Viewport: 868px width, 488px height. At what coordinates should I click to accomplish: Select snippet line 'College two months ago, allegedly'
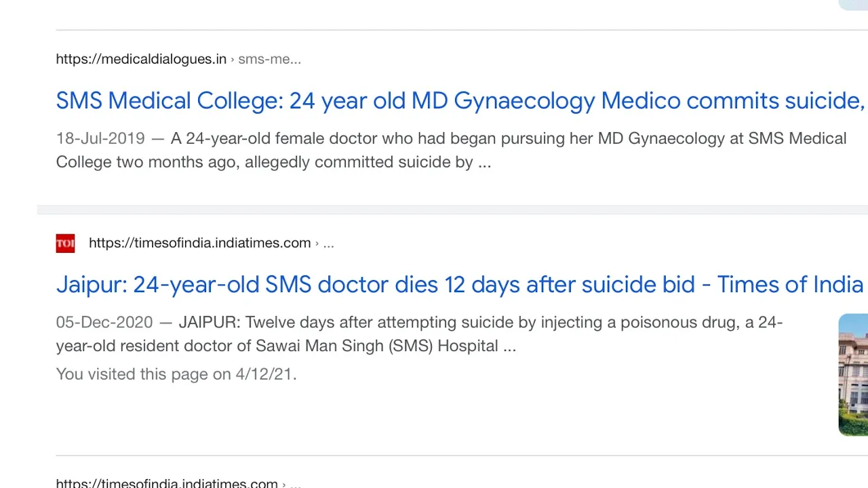[273, 162]
